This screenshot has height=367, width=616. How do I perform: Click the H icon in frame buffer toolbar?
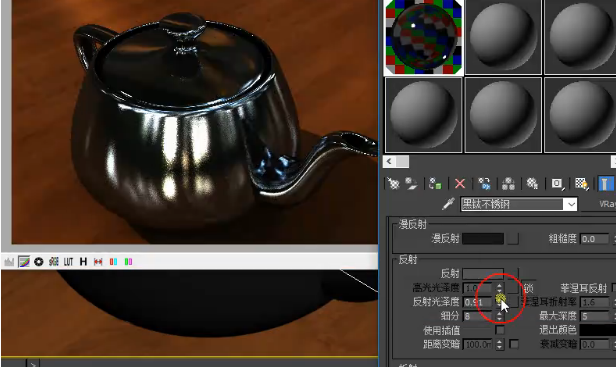[83, 262]
